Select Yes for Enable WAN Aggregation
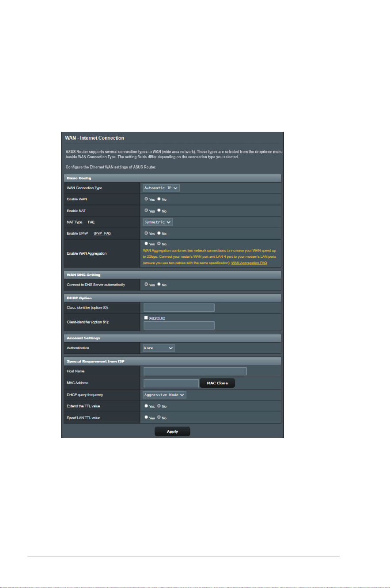390x588 pixels. tap(146, 243)
